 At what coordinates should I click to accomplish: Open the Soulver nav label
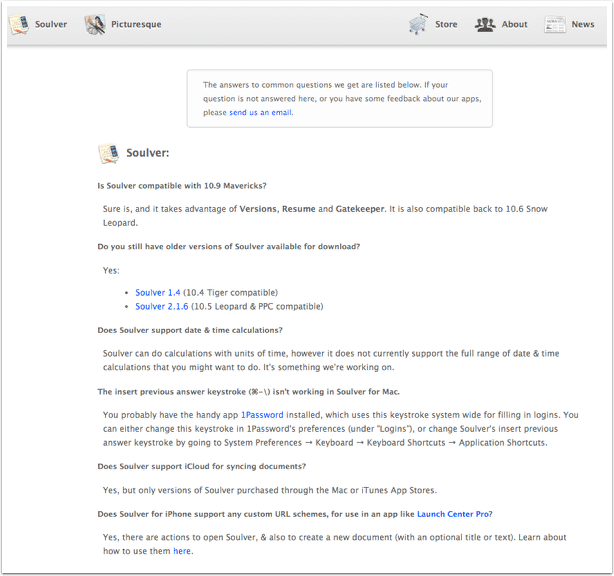[x=51, y=24]
